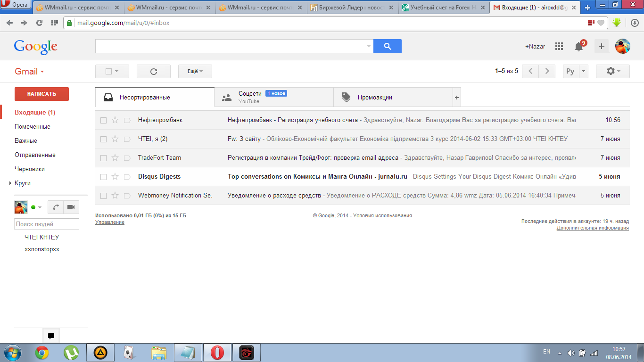The height and width of the screenshot is (362, 644).
Task: Select the Несортированные tab
Action: click(x=155, y=98)
